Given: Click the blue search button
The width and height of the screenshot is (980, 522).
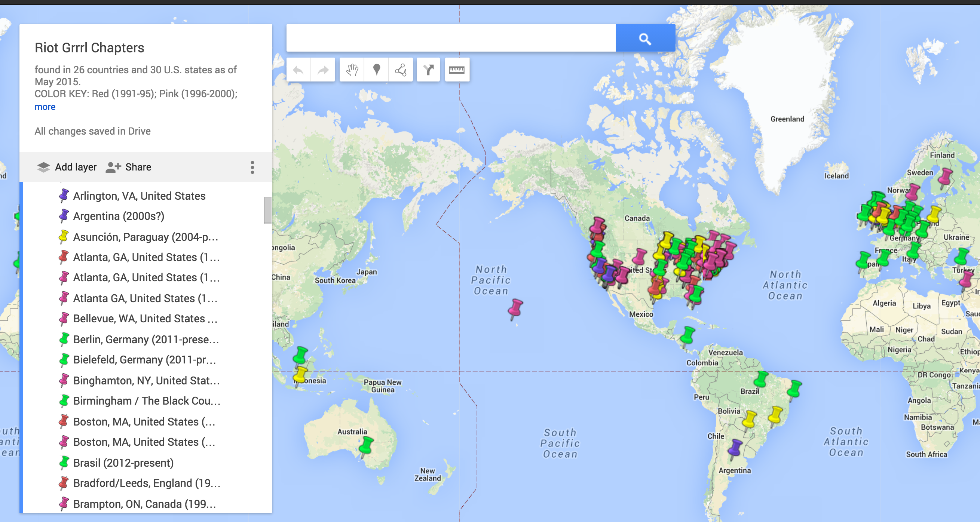Looking at the screenshot, I should 645,38.
